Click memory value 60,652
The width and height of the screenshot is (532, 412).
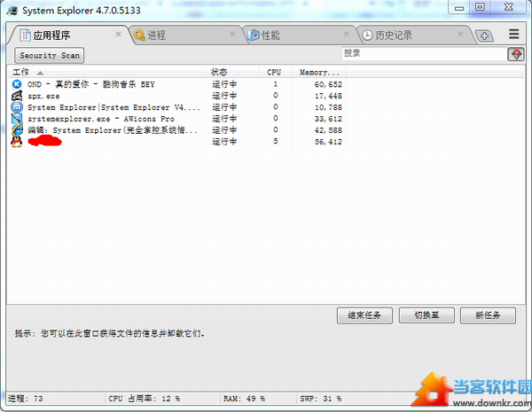328,84
